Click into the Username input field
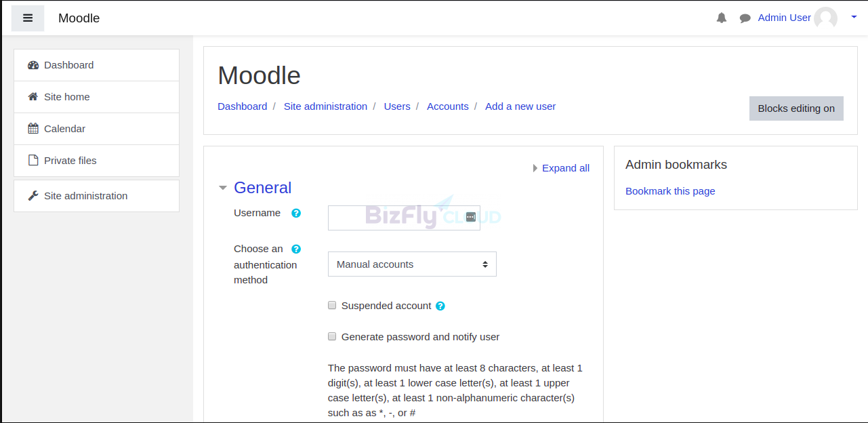This screenshot has width=868, height=423. click(x=404, y=218)
